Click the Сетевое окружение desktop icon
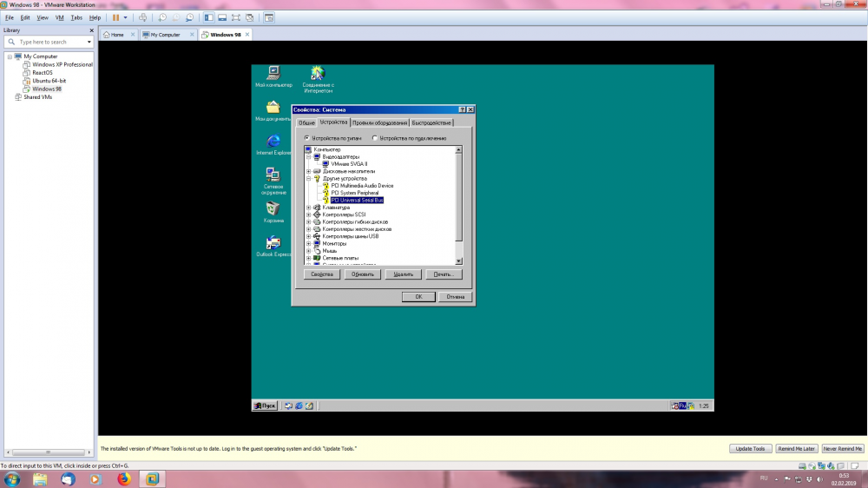868x488 pixels. click(273, 181)
